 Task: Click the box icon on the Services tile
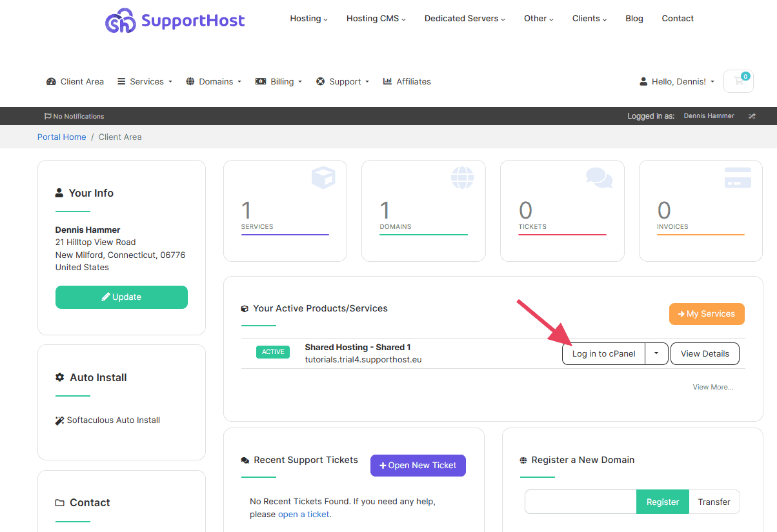[323, 177]
